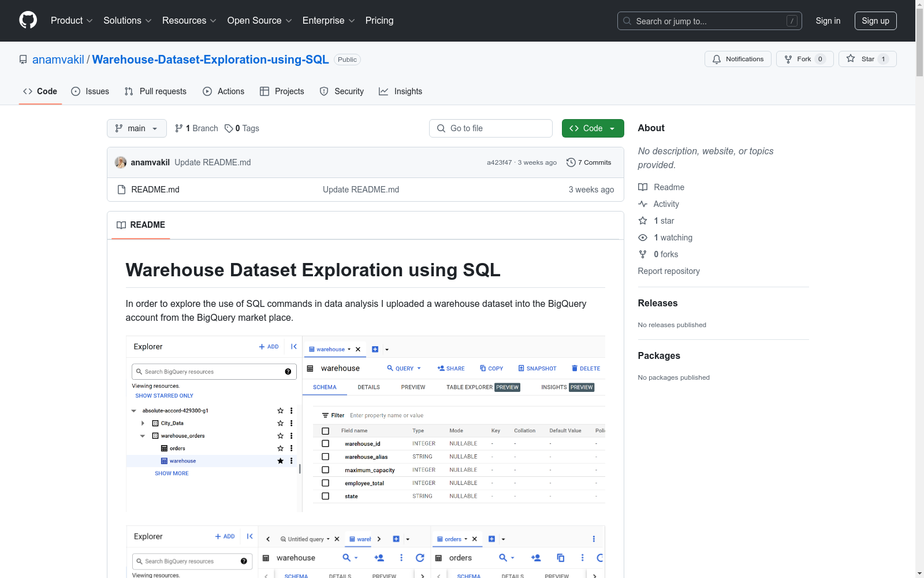Viewport: 924px width, 578px height.
Task: Click '3 weeks ago' in the README.md row
Action: pyautogui.click(x=591, y=190)
